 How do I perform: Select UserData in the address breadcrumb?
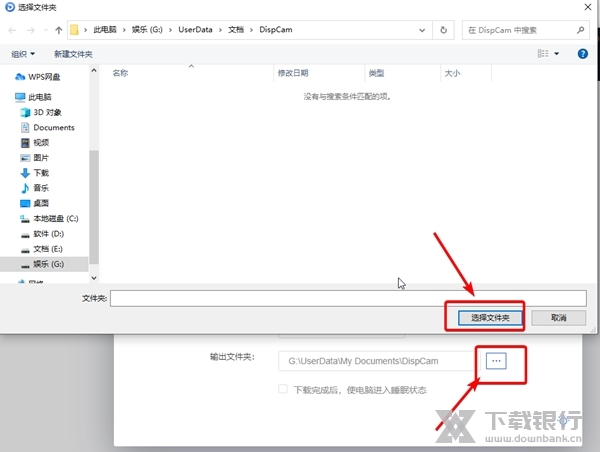(195, 30)
